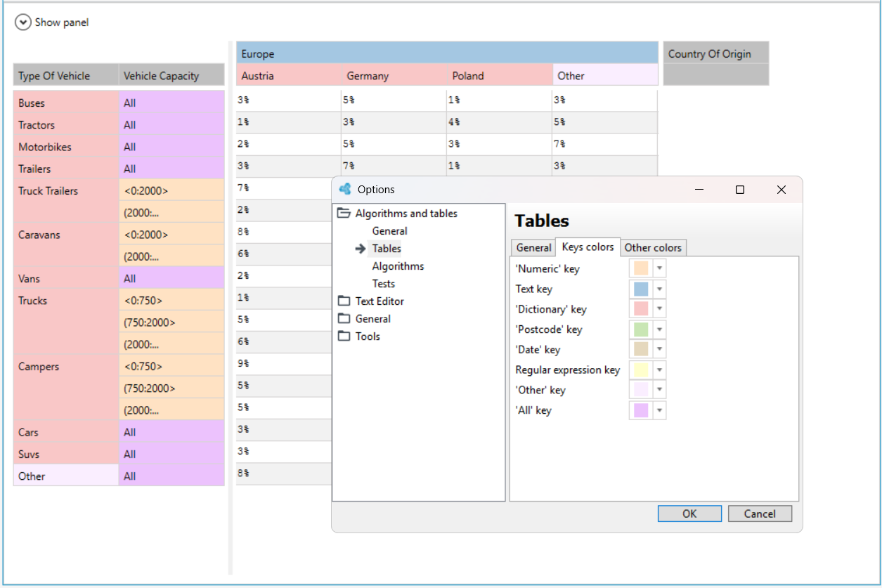The height and width of the screenshot is (588, 882).
Task: Click the Germany column header
Action: [x=394, y=75]
